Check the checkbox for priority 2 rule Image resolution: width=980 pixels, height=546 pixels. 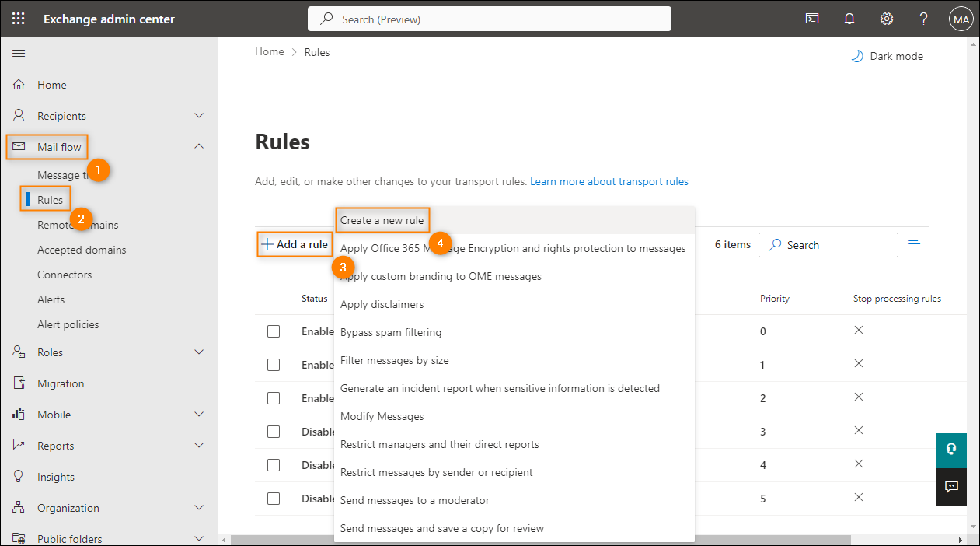point(274,398)
